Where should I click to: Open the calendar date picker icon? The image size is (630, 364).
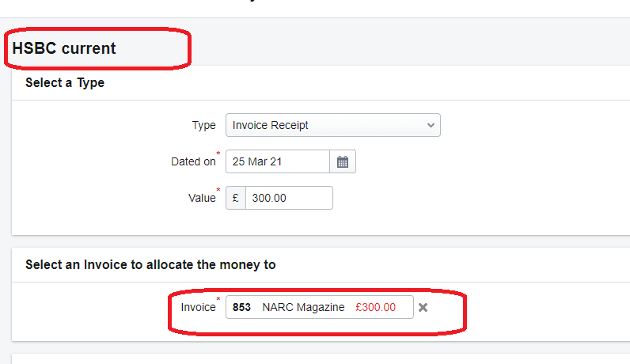[x=343, y=161]
